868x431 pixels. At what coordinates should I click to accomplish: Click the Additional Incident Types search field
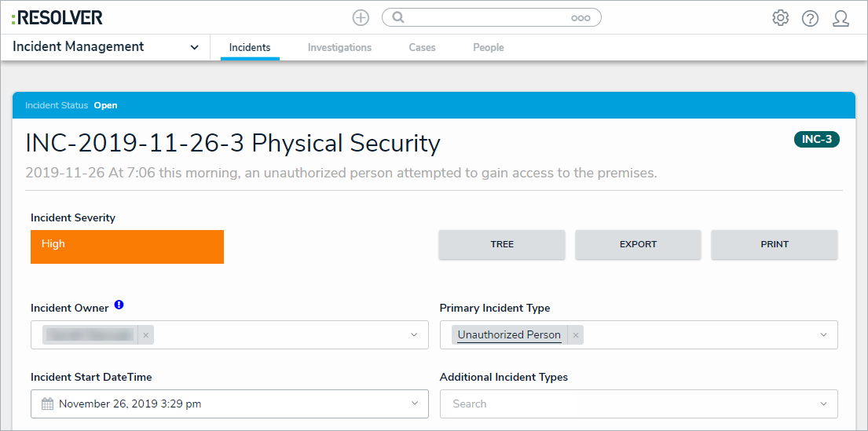(x=628, y=404)
